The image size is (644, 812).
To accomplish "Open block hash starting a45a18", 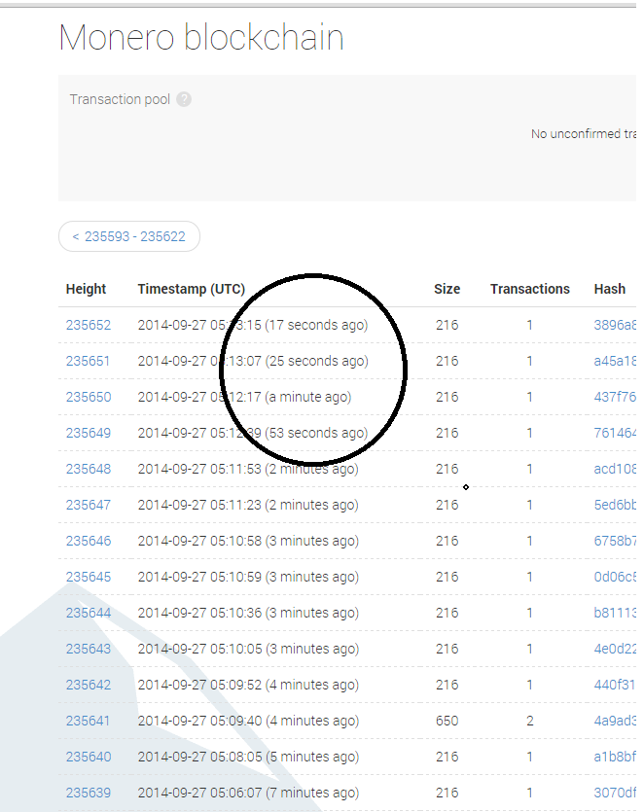I will (615, 361).
